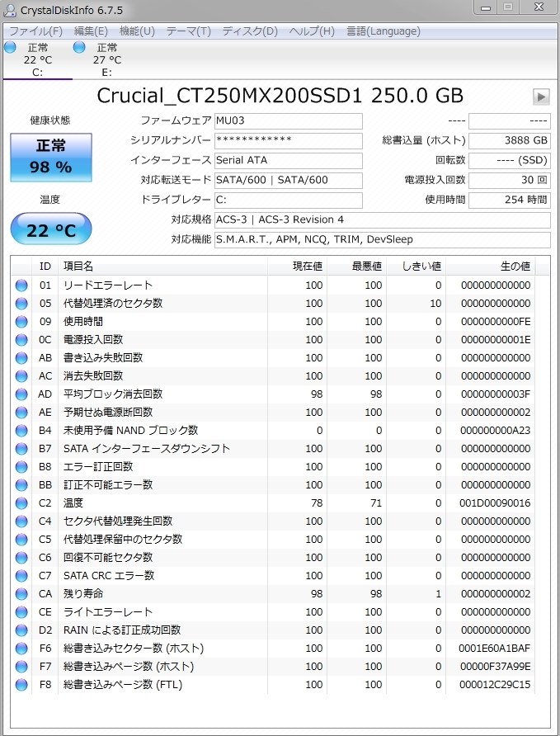Click the total host writes 3888 GB field
Viewport: 560px width, 736px height.
[510, 140]
